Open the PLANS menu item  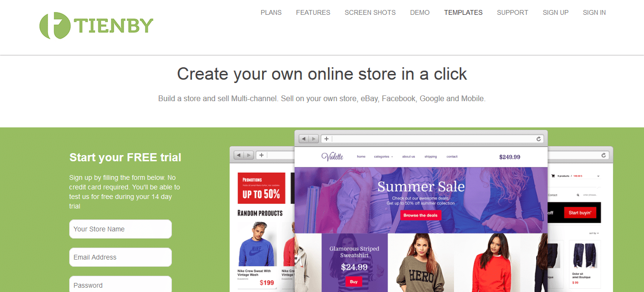tap(271, 12)
